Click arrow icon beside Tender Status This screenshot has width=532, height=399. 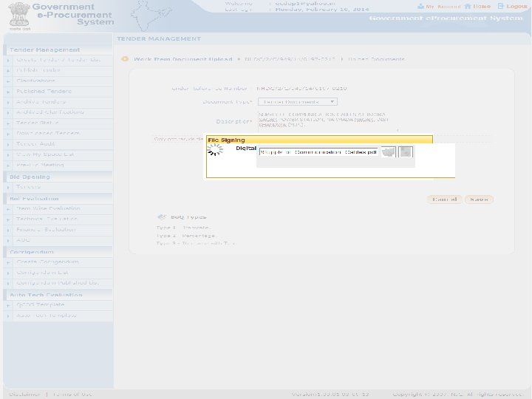[8, 123]
